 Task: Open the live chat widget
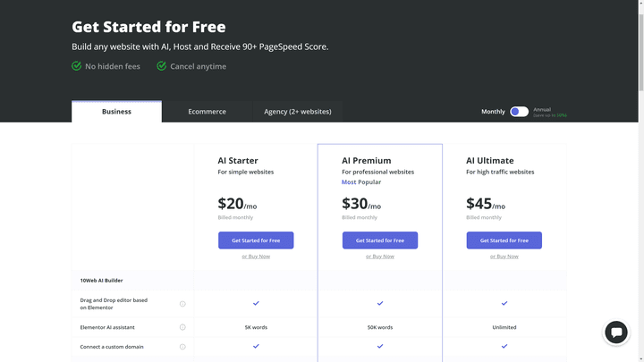615,333
